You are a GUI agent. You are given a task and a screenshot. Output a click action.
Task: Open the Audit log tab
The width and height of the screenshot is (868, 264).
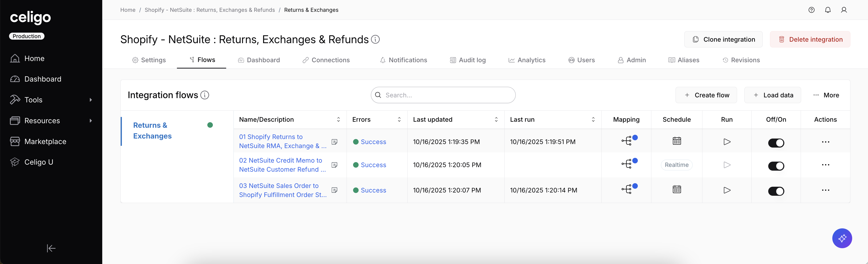click(x=468, y=60)
